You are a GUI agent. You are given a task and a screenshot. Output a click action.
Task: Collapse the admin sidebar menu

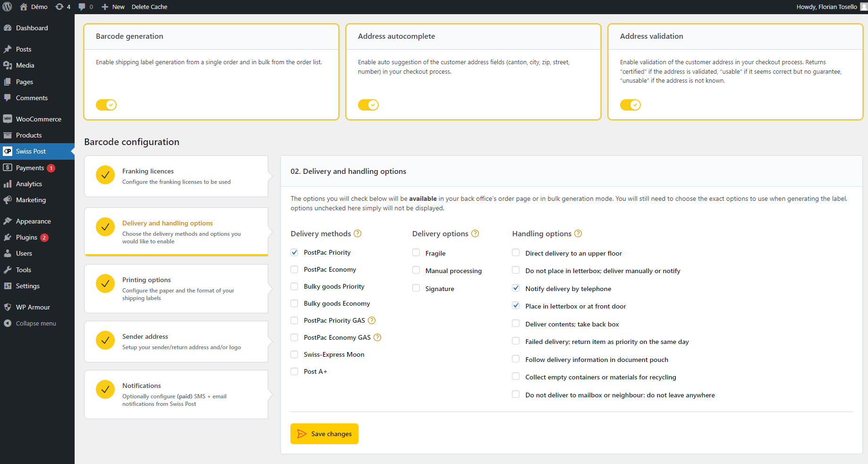pos(8,323)
